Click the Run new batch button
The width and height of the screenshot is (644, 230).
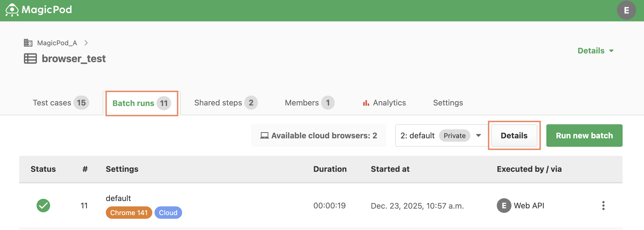coord(584,136)
